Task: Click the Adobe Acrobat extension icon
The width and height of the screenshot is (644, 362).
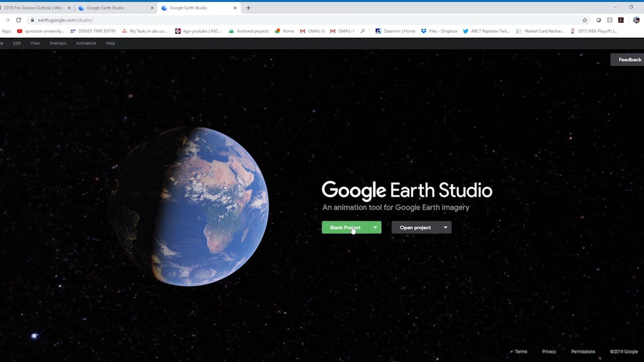Action: point(621,20)
